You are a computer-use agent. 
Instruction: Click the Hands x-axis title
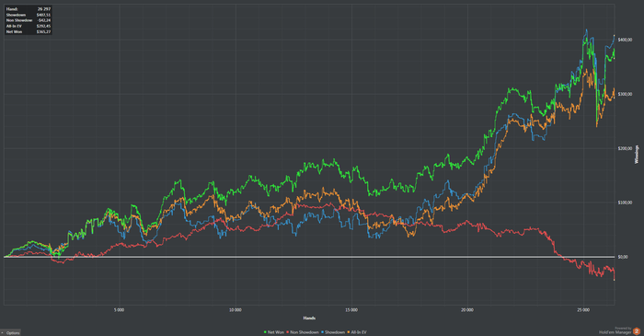pyautogui.click(x=309, y=318)
